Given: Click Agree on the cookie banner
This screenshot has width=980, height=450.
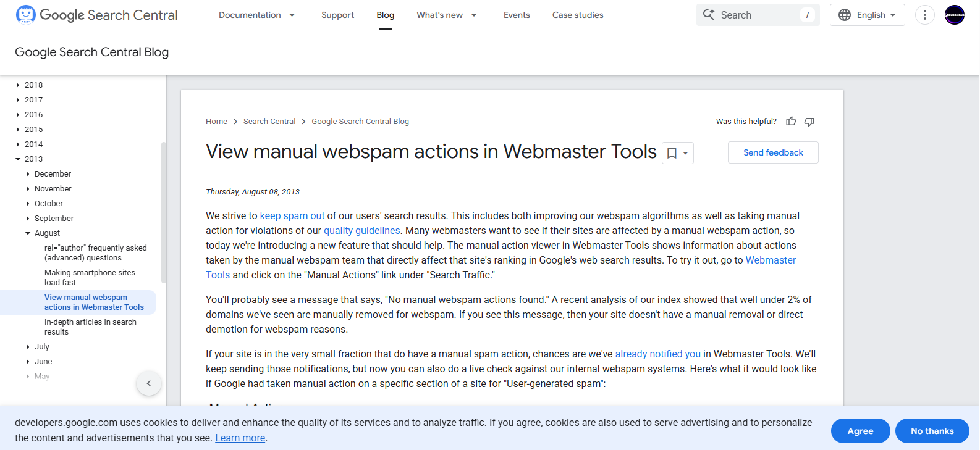Looking at the screenshot, I should click(861, 431).
